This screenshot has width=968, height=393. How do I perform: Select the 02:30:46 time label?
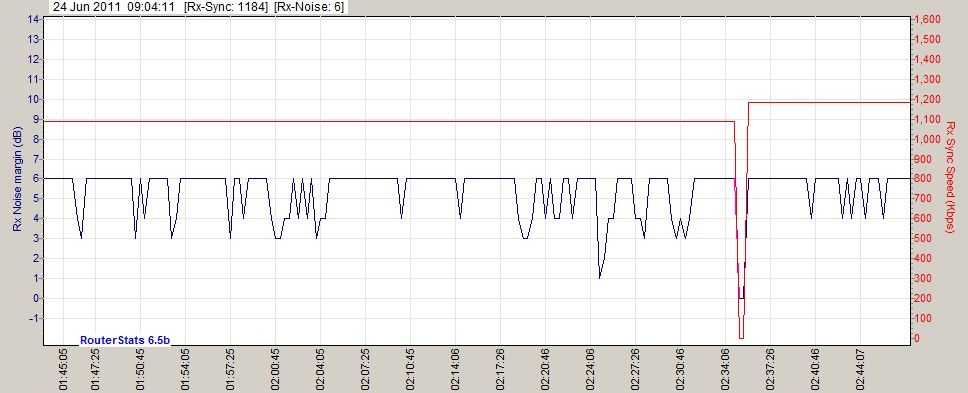point(681,370)
